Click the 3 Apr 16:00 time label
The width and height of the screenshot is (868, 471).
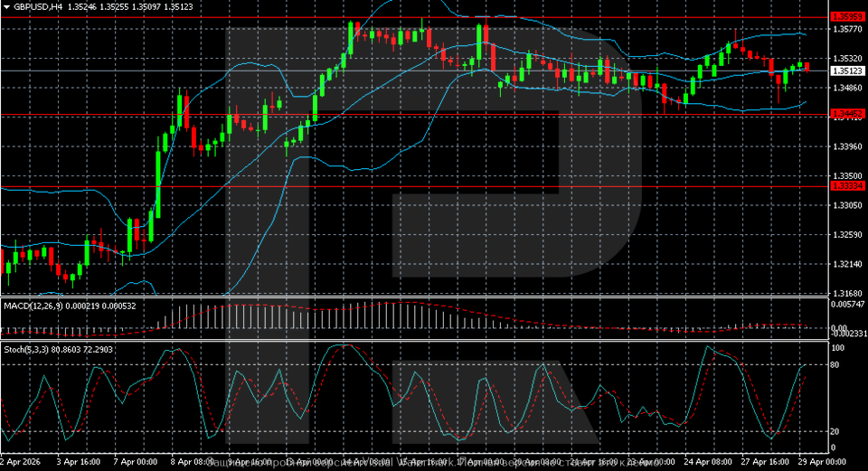pos(79,461)
